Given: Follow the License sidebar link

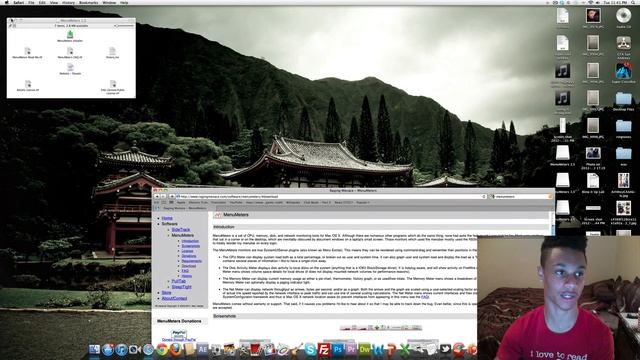Looking at the screenshot, I should [187, 251].
